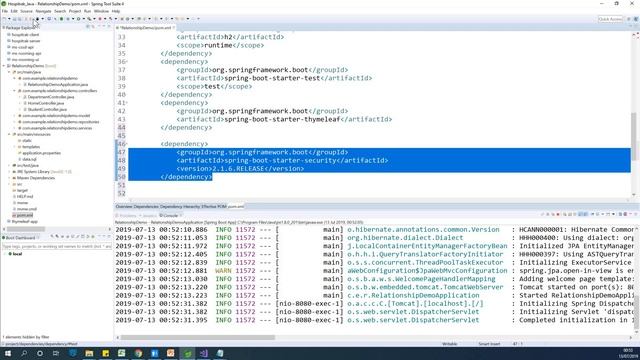Image resolution: width=640 pixels, height=360 pixels.
Task: Collapse the src/main/resources folder
Action: click(x=9, y=134)
